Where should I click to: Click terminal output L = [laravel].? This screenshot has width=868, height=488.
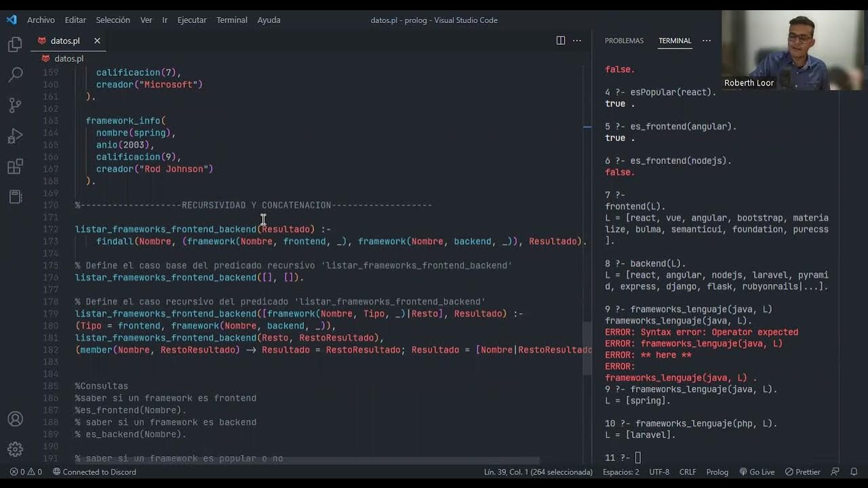pyautogui.click(x=640, y=434)
